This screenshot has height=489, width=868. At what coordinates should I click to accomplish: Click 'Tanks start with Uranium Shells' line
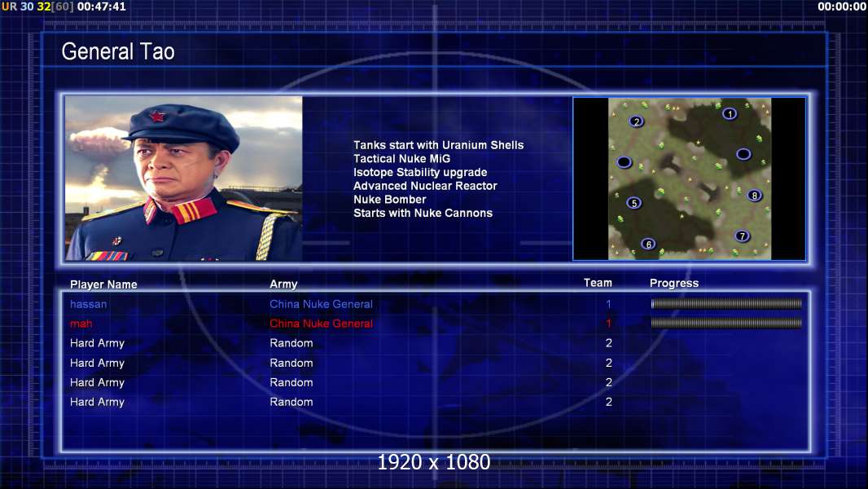click(438, 145)
